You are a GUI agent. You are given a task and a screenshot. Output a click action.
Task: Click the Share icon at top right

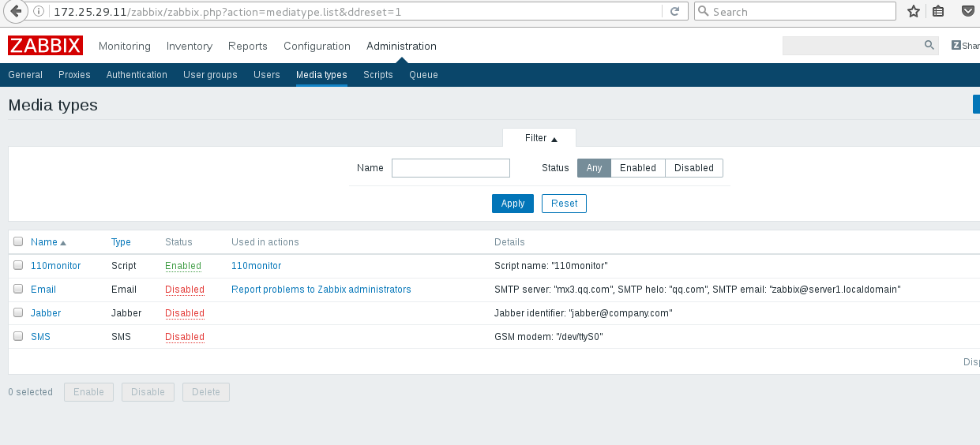[x=965, y=46]
